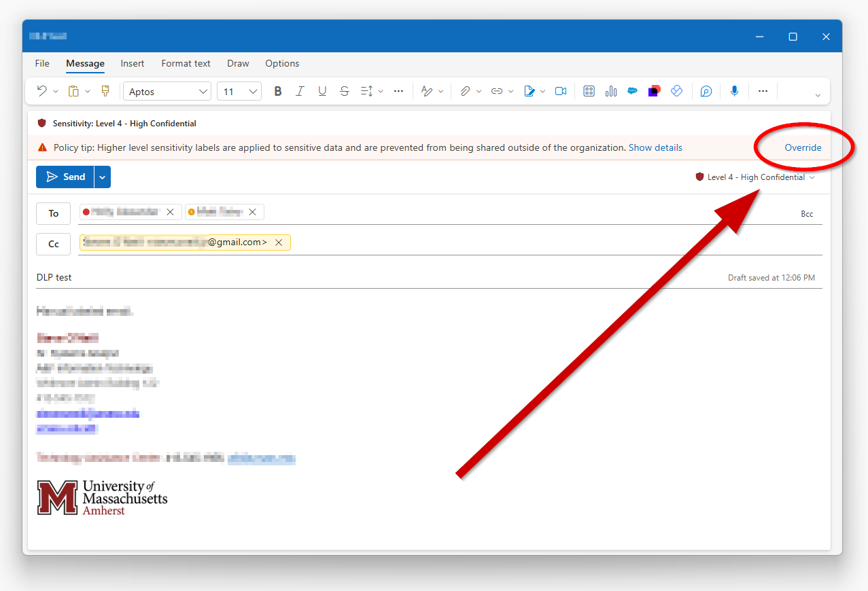Open the Level 4 - High Confidential sensitivity dropdown

pyautogui.click(x=757, y=177)
